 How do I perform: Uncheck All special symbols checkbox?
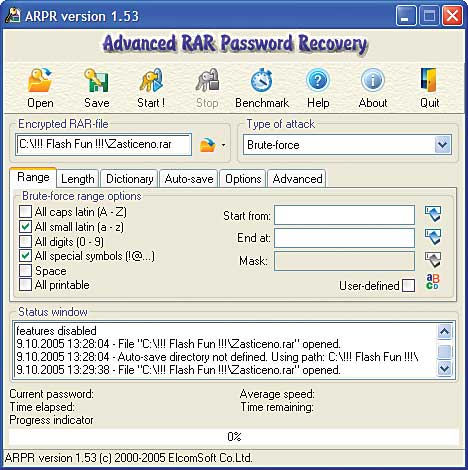coord(25,256)
